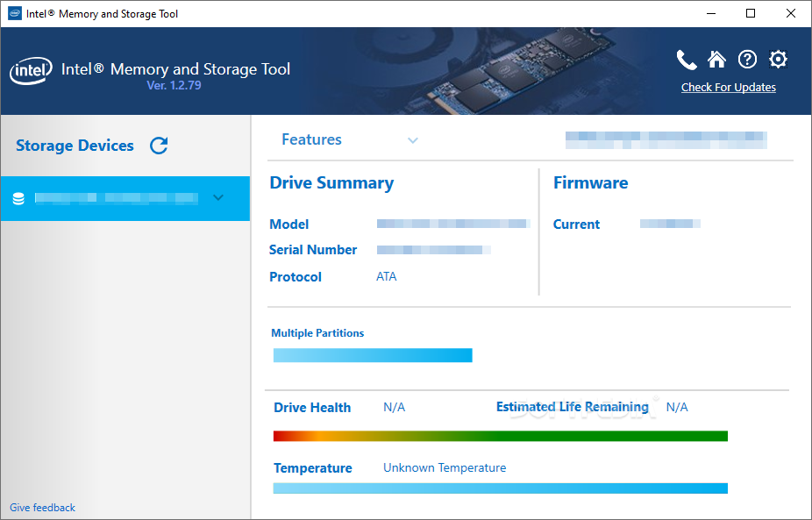Click the Drive Health N/A value
Viewport: 812px width, 520px height.
point(394,408)
